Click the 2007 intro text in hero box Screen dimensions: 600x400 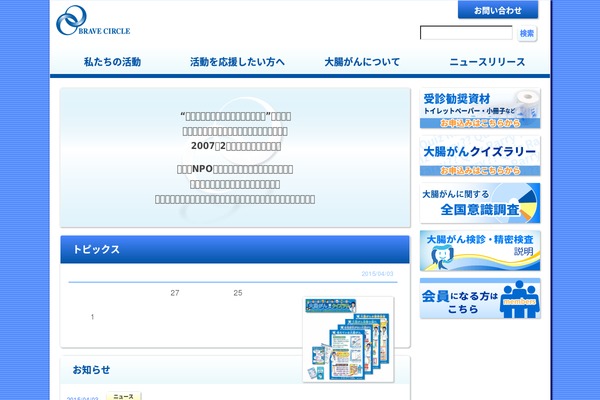coord(236,146)
